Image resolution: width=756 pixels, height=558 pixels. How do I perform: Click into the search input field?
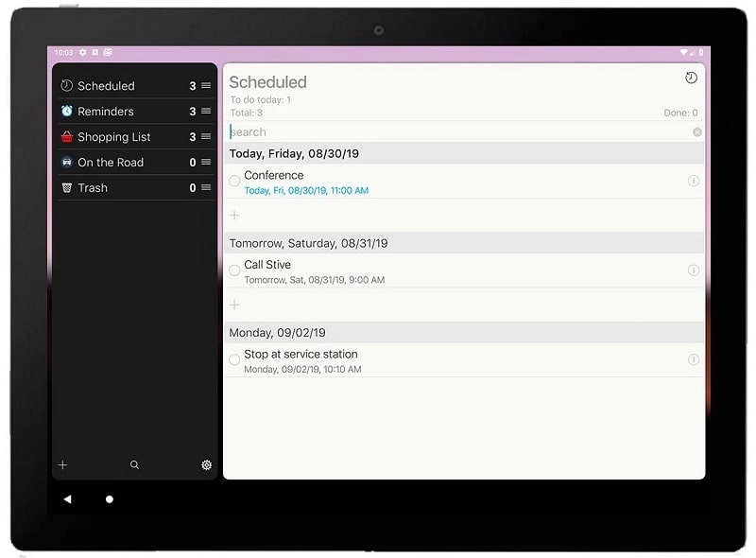point(454,132)
